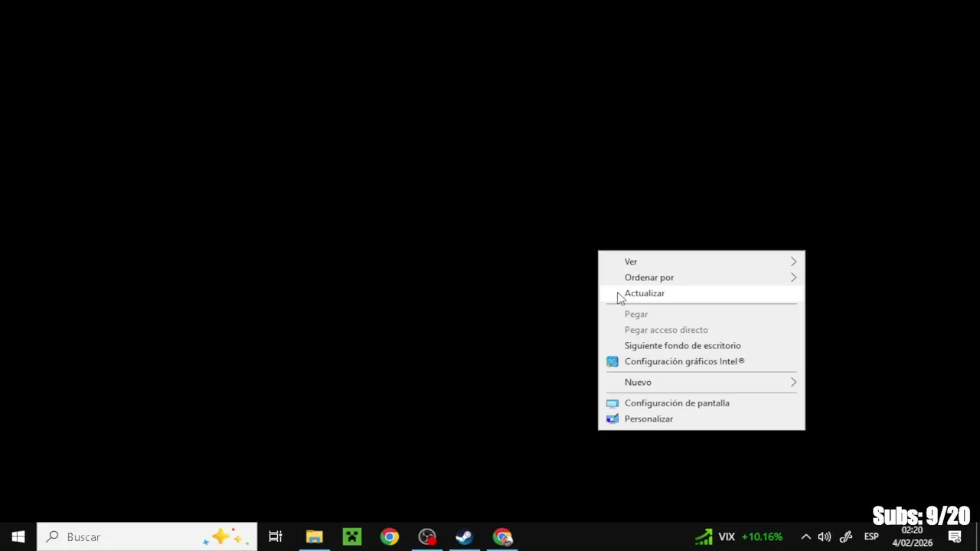Click the Ver submenu arrow
The image size is (980, 551).
(793, 262)
